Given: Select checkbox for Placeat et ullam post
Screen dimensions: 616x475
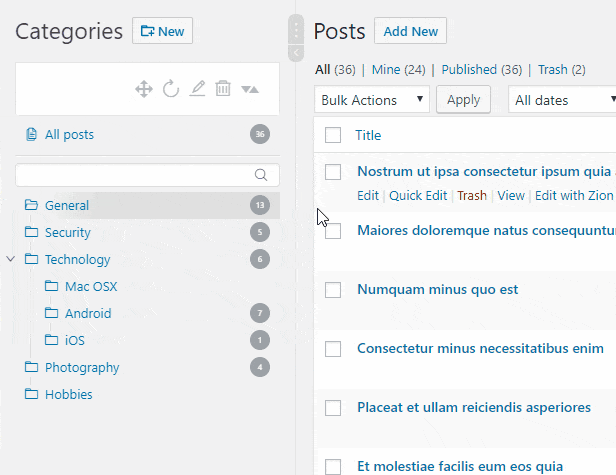Looking at the screenshot, I should click(x=333, y=407).
